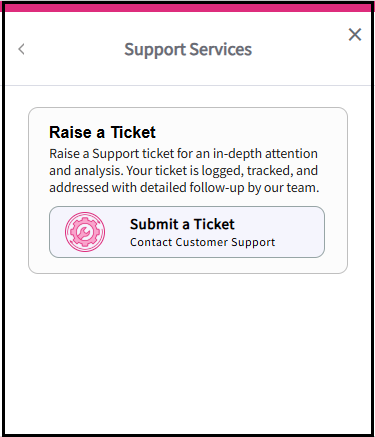Screen dimensions: 375x437
Task: Click the word Support in Contact Customer Support
Action: click(x=253, y=242)
